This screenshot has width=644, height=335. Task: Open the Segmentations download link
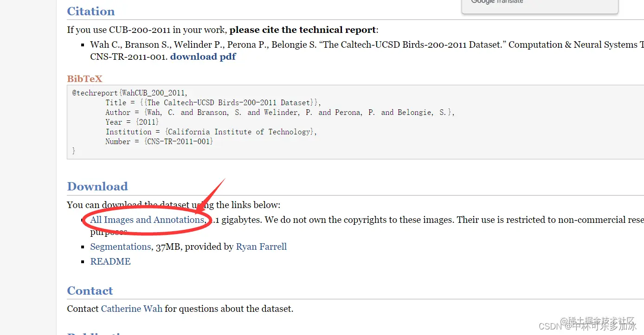point(121,247)
